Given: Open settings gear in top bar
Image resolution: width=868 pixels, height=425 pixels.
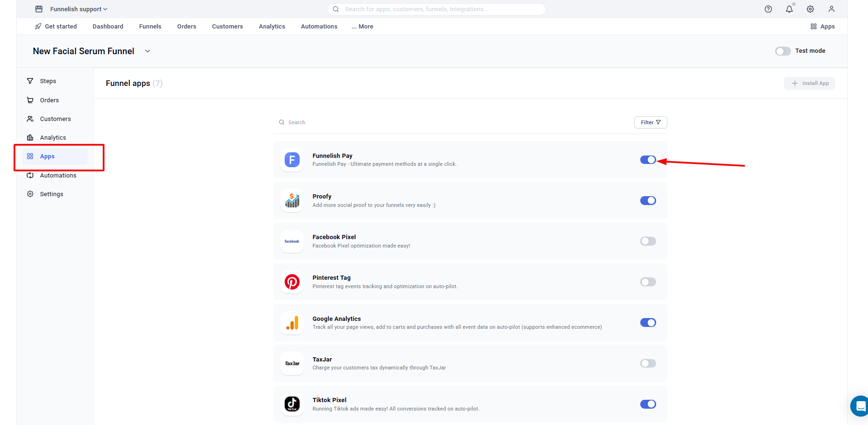Looking at the screenshot, I should click(810, 9).
